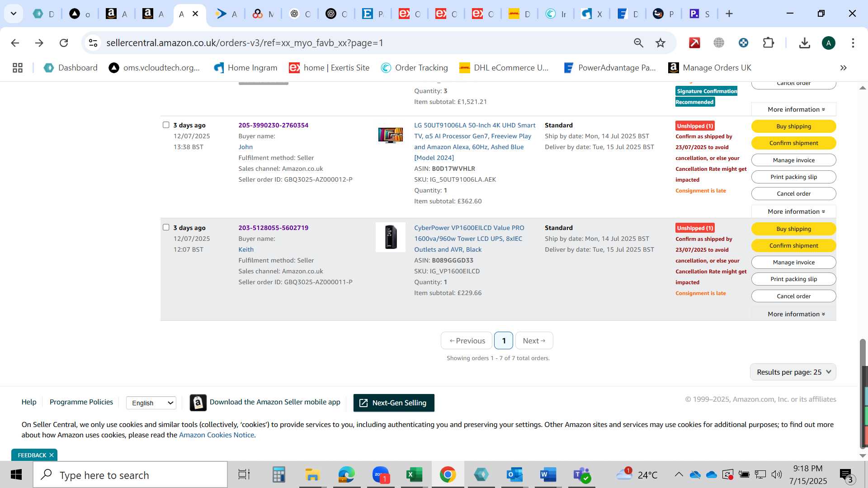
Task: Bookmark this page with the star icon
Action: pos(660,43)
